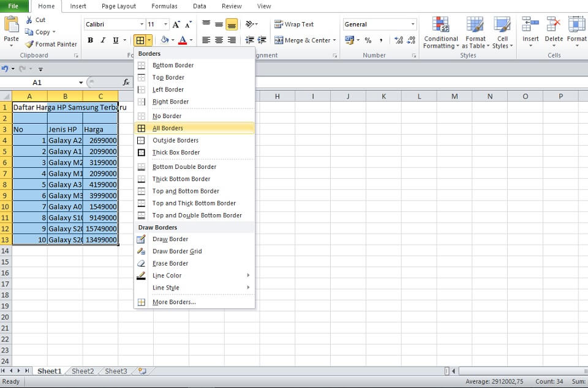Open the Calibri font name dropdown

pyautogui.click(x=141, y=24)
